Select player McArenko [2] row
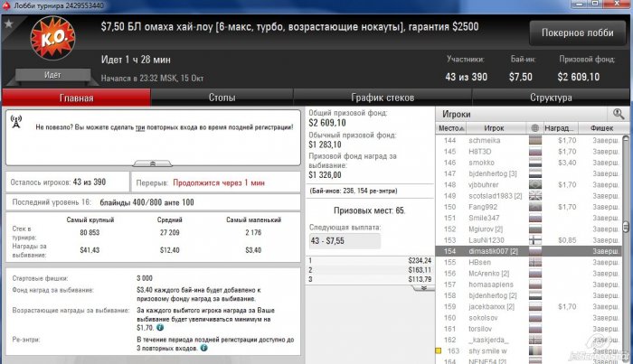Screen dimensions: 633x364 point(528,274)
